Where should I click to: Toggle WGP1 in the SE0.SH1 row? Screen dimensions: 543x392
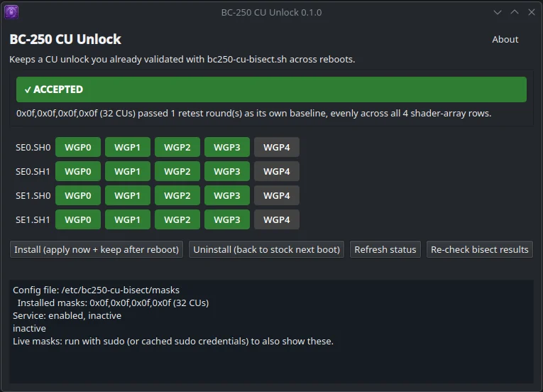click(128, 171)
